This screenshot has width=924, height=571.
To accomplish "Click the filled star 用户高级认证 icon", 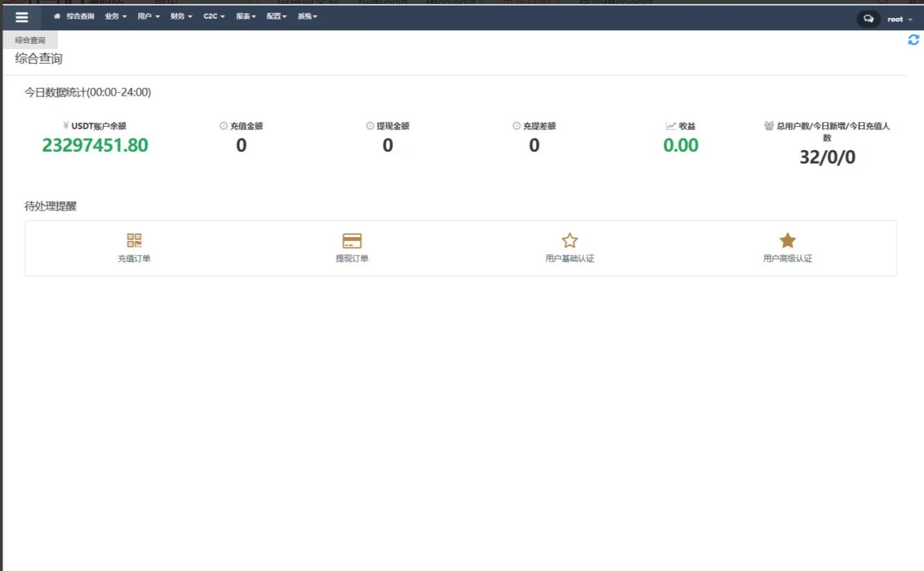I will [x=787, y=240].
